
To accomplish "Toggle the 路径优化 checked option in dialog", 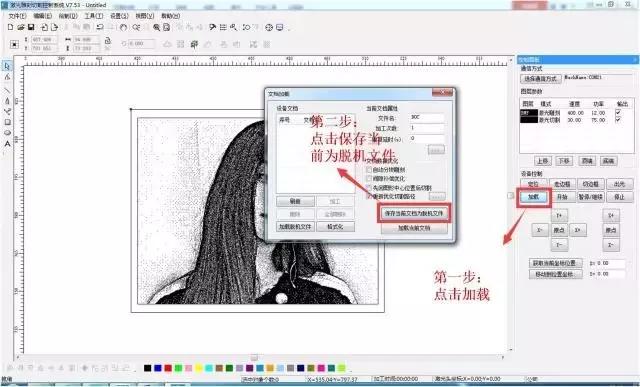I will pyautogui.click(x=369, y=196).
